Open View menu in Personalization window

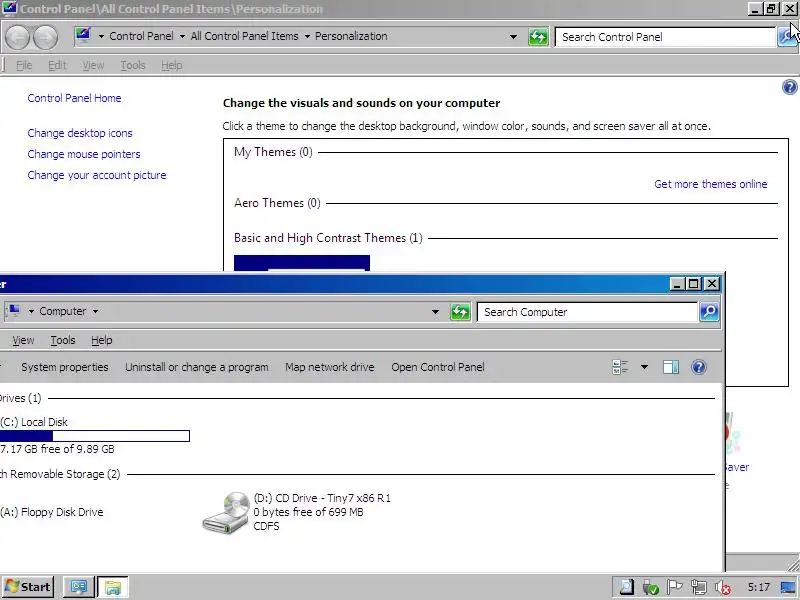pyautogui.click(x=93, y=65)
